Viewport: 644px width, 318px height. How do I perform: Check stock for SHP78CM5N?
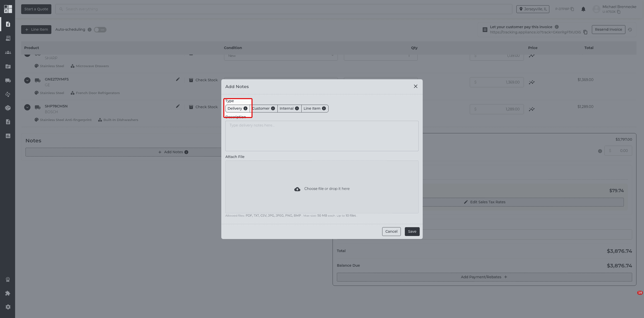(203, 107)
